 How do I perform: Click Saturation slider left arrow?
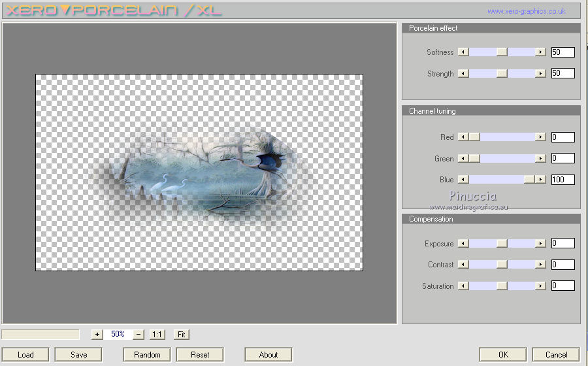click(x=463, y=286)
